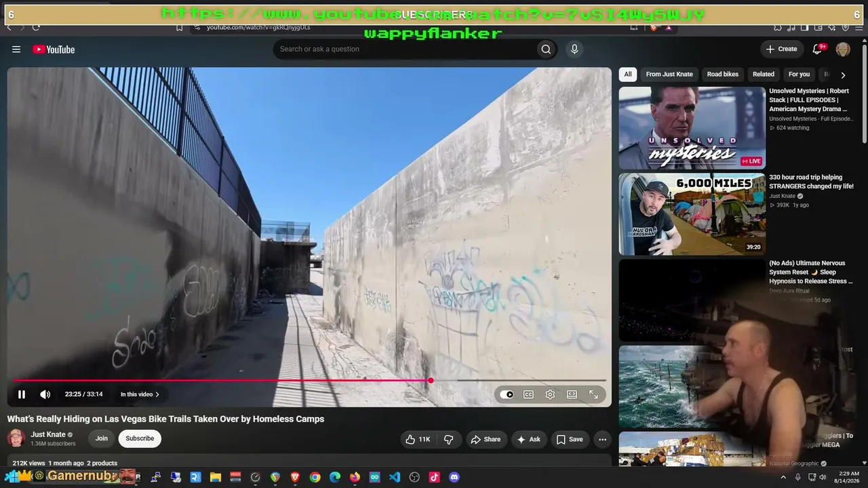Image resolution: width=868 pixels, height=488 pixels.
Task: Open File Explorer from the taskbar
Action: pyautogui.click(x=216, y=477)
